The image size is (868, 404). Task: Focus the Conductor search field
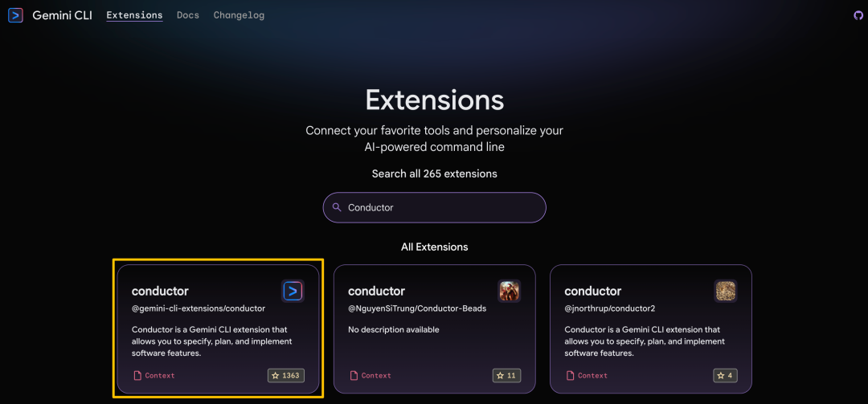(435, 207)
